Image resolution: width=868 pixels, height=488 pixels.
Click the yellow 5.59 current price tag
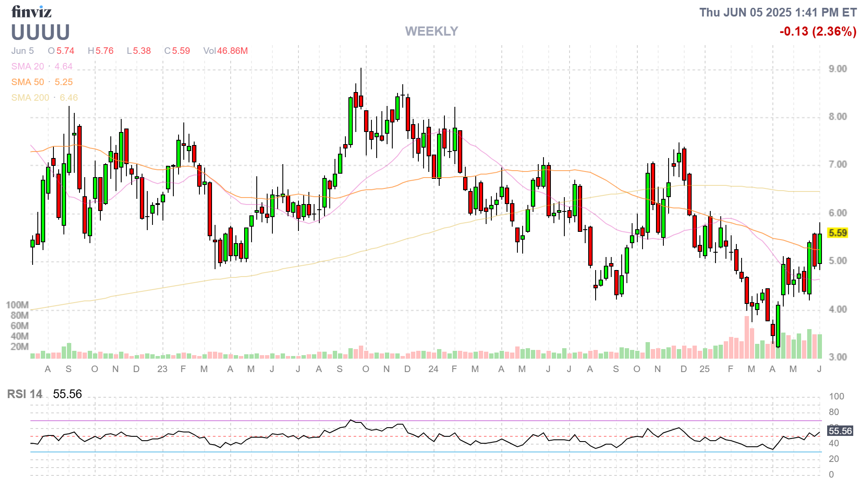(x=837, y=233)
